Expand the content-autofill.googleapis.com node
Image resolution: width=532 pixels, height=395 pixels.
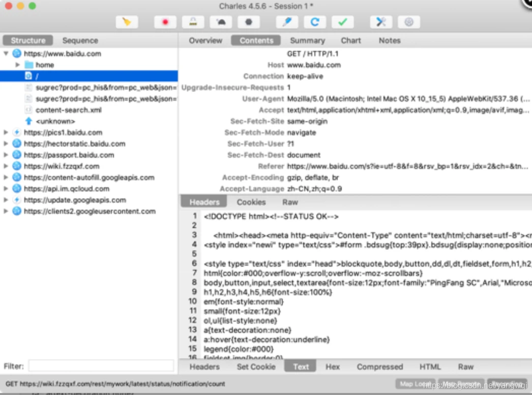(x=6, y=177)
